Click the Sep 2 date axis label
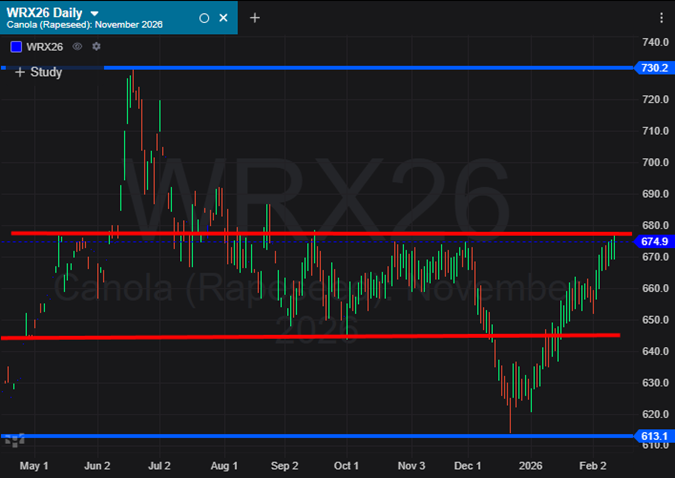 (285, 466)
